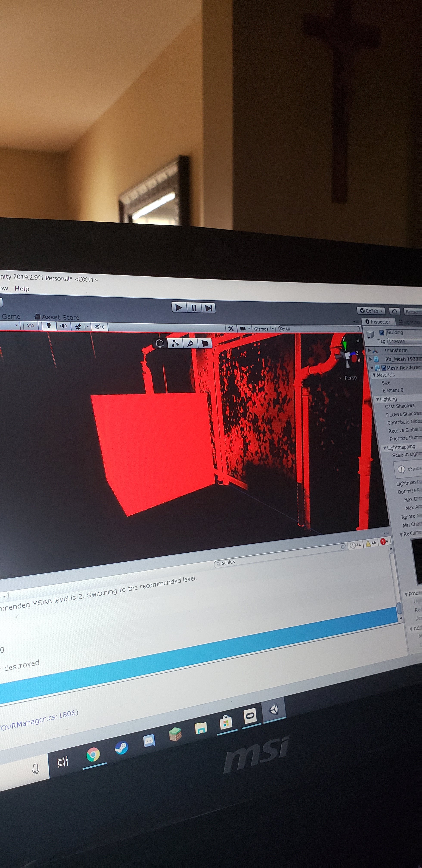The height and width of the screenshot is (868, 422).
Task: Collapse the Lightmapping section
Action: [384, 448]
